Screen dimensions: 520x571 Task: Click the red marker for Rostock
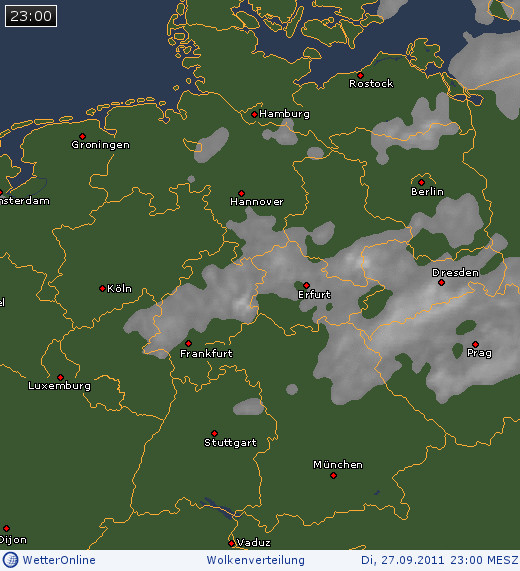pos(360,75)
